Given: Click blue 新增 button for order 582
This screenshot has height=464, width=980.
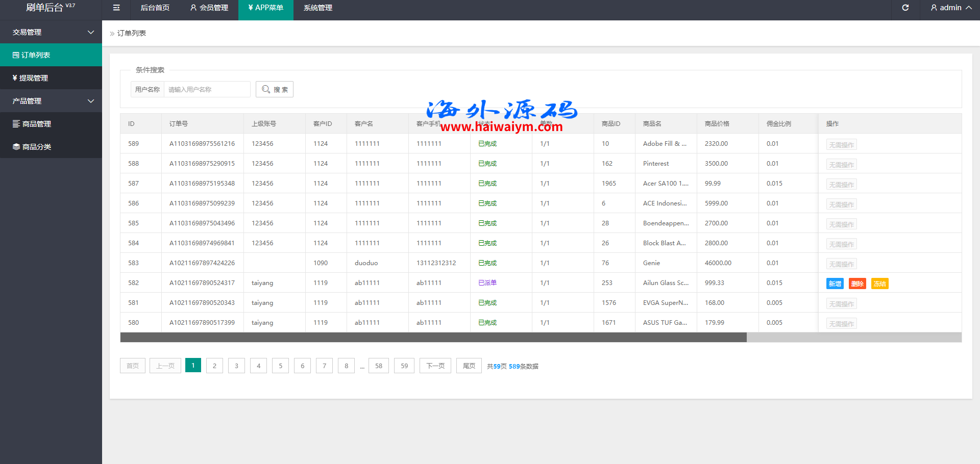Looking at the screenshot, I should coord(835,284).
